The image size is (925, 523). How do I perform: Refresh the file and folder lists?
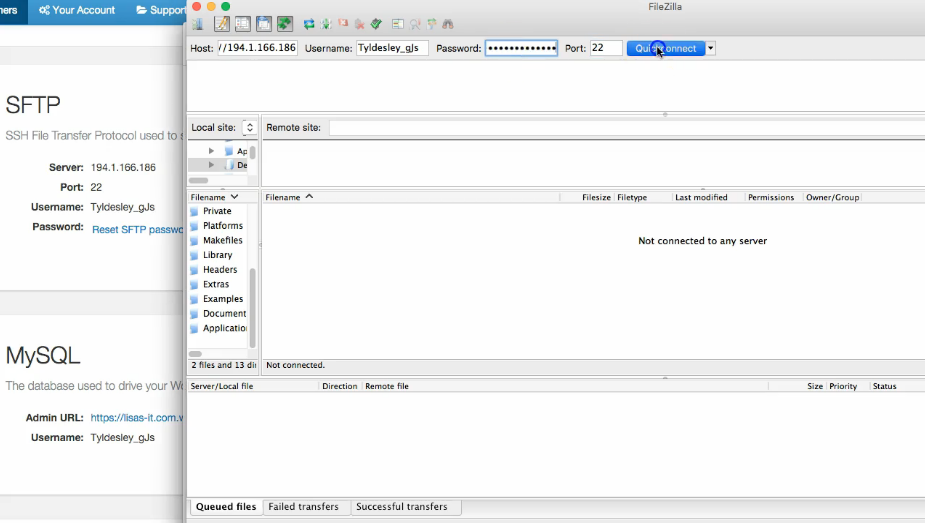click(x=309, y=24)
